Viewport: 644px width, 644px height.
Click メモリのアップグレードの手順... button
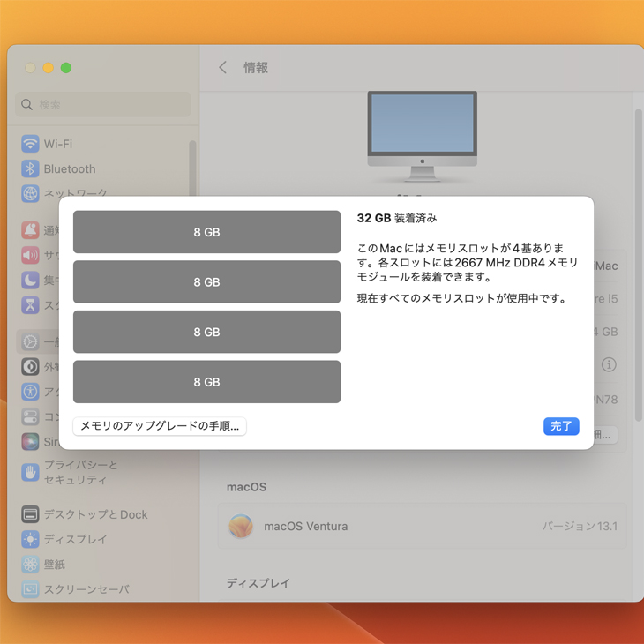(160, 426)
